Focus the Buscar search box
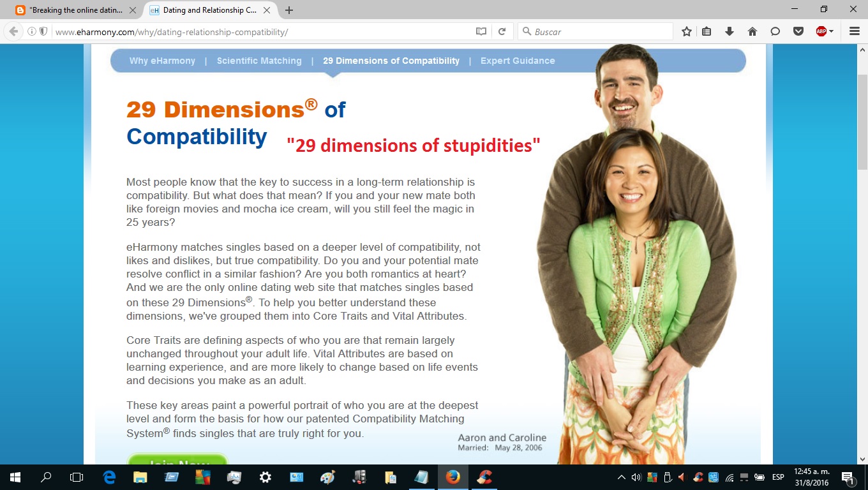The image size is (868, 490). [595, 31]
